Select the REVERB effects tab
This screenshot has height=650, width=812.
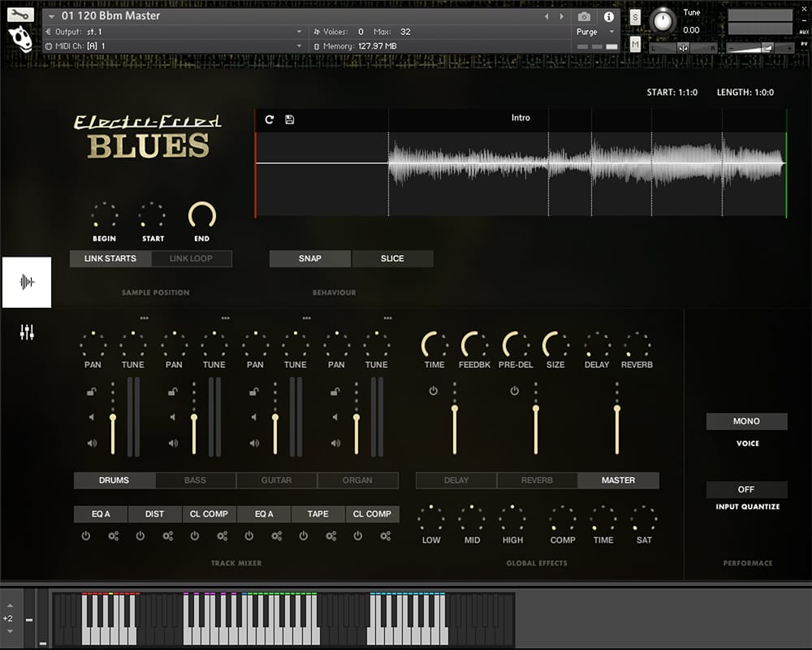[537, 480]
